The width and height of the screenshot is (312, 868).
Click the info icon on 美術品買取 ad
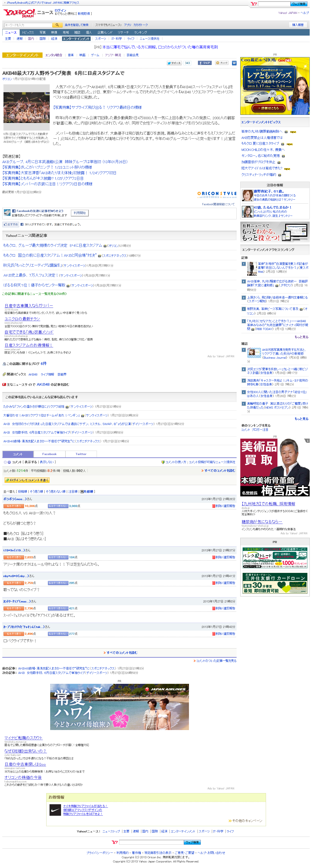[307, 440]
